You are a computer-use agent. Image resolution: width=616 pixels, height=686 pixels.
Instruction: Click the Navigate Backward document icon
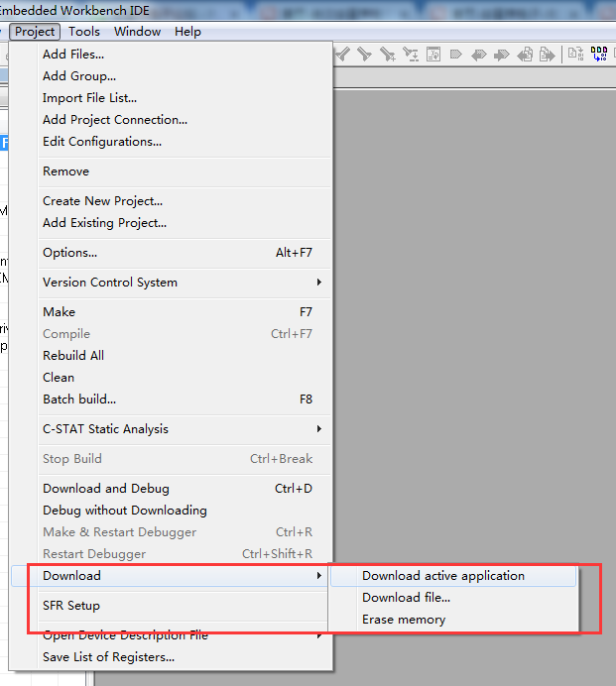click(x=525, y=55)
